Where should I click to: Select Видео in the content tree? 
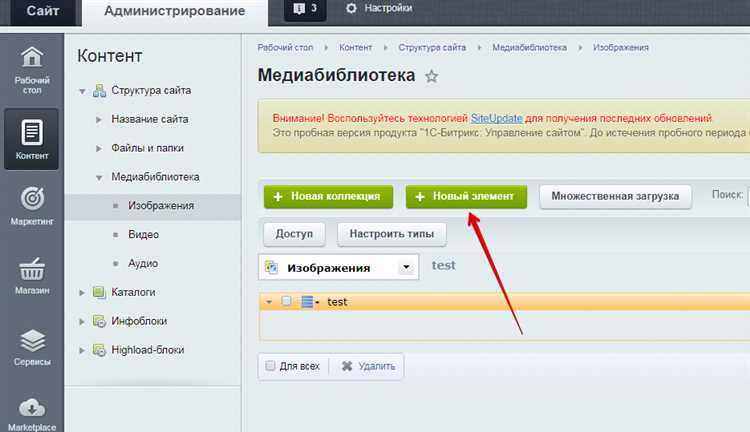click(x=143, y=234)
